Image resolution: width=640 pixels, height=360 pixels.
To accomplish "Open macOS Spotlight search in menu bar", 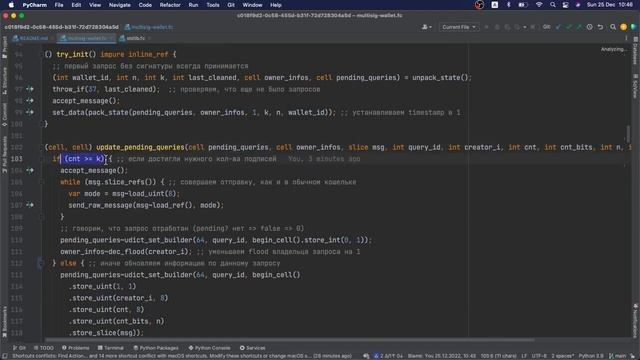I will 552,5.
